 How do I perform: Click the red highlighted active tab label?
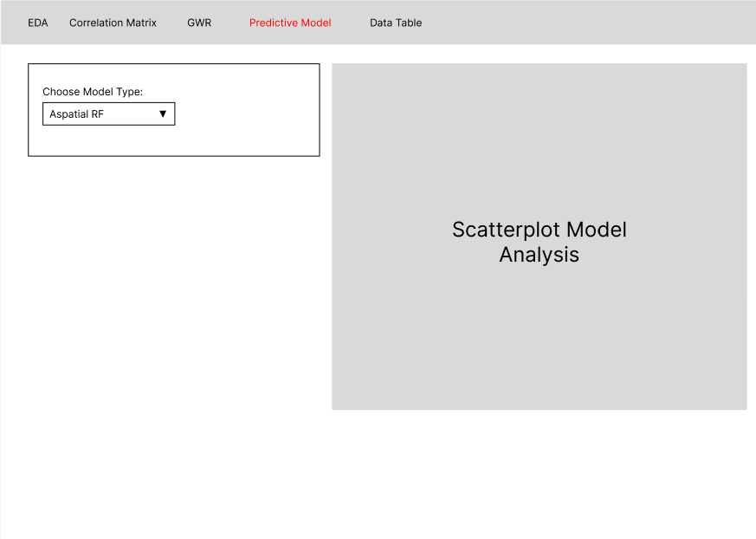tap(290, 23)
